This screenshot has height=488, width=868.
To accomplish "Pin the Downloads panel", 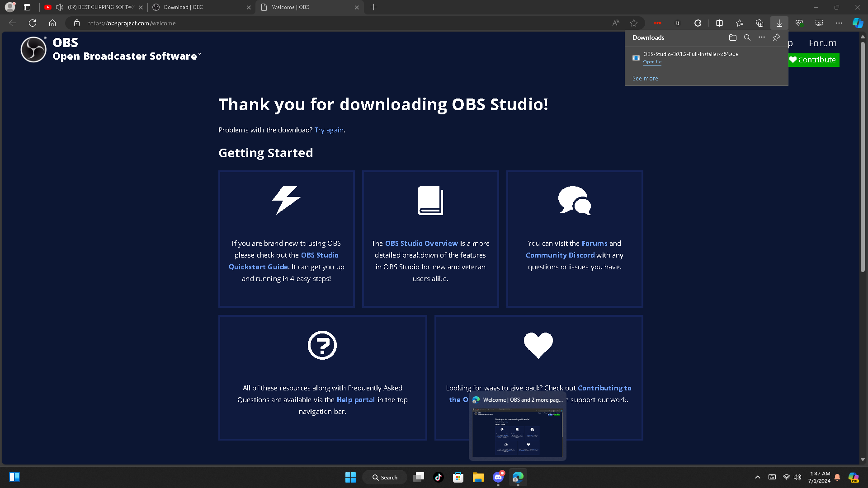I will coord(776,38).
